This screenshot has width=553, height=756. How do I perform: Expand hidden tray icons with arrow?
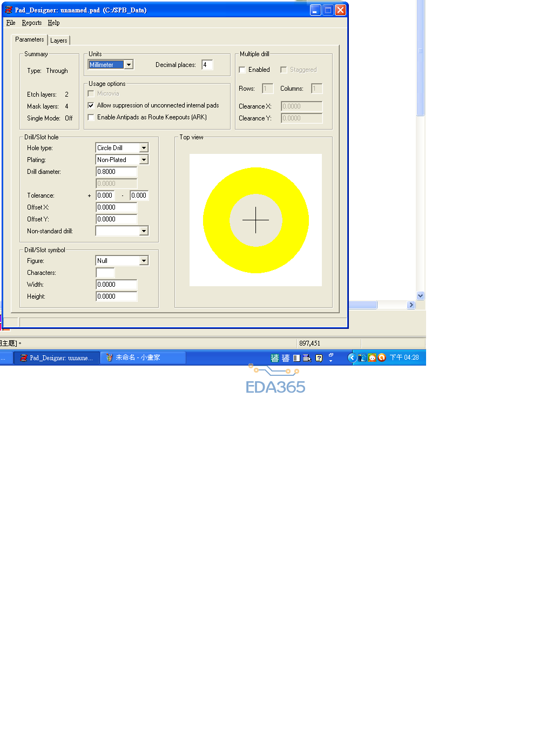(352, 357)
